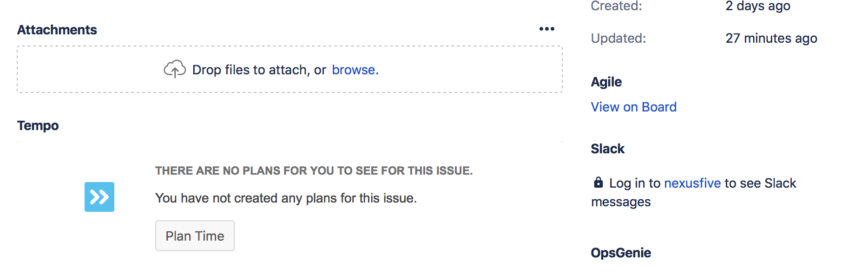Select the OpsGenie sidebar heading

tap(621, 252)
